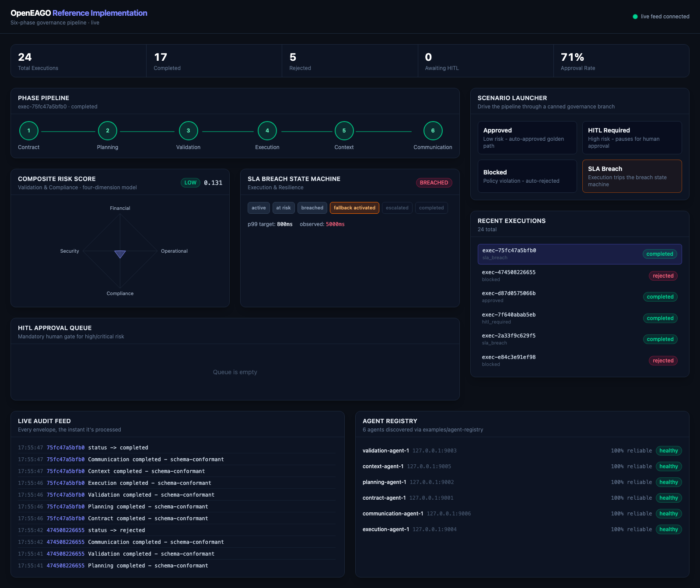The height and width of the screenshot is (588, 700).
Task: Click contract-agent-1 registry row
Action: [522, 498]
